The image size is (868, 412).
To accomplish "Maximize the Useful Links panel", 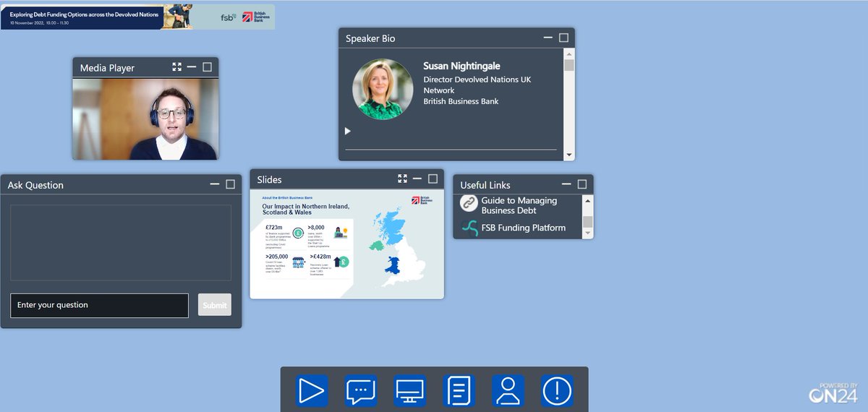I will point(582,184).
